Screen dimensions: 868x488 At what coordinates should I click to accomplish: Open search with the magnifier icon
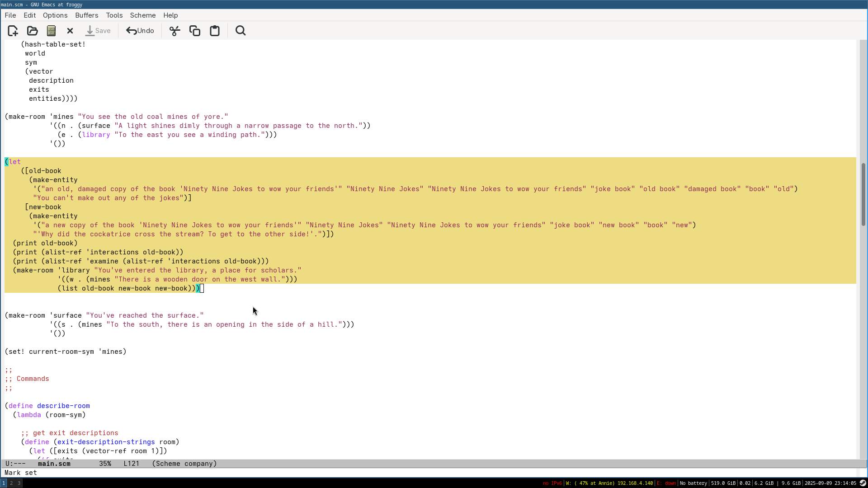point(241,31)
